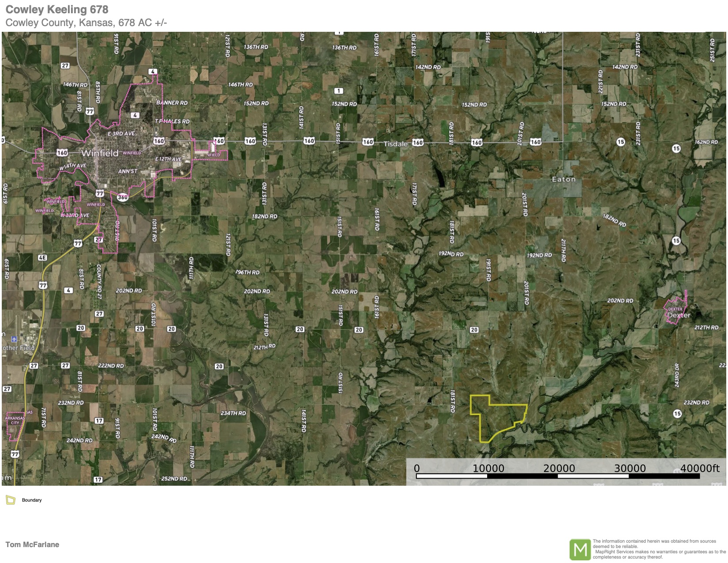Click the 40000ft mark on scale bar

[699, 469]
